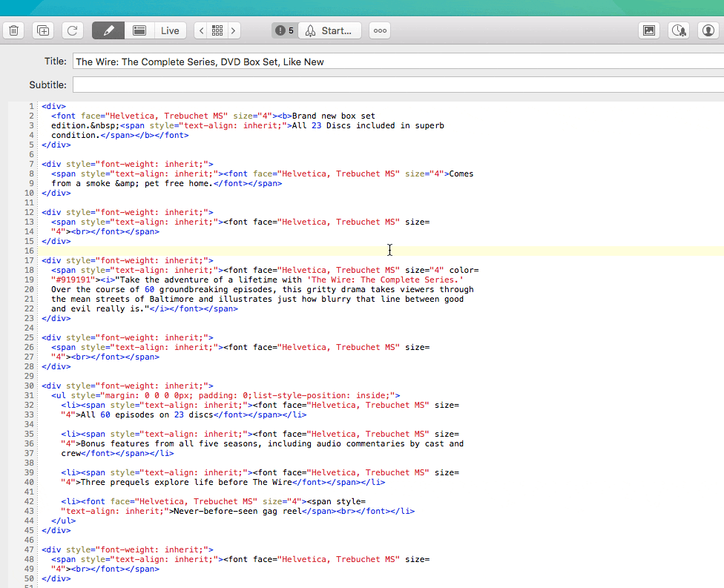Open the grid overview icon
The image size is (724, 588).
click(x=217, y=30)
